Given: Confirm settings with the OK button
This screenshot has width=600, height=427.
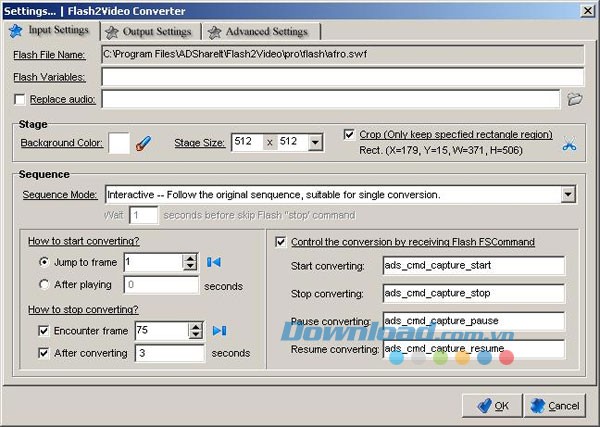Looking at the screenshot, I should coord(492,406).
